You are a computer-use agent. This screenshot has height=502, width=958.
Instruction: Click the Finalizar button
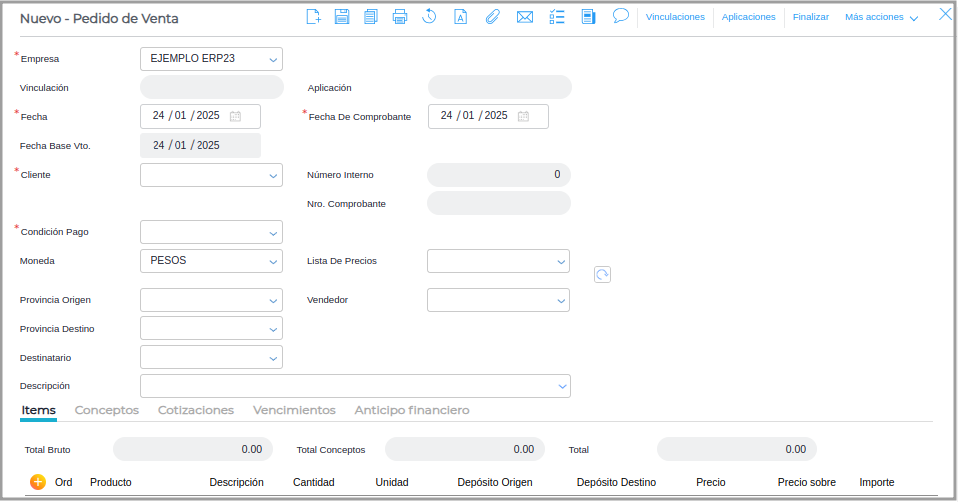[810, 17]
